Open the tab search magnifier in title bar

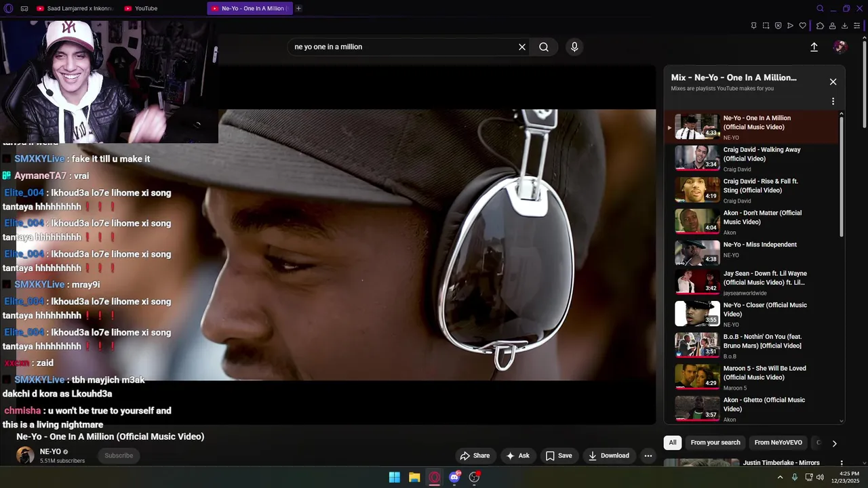(x=820, y=9)
